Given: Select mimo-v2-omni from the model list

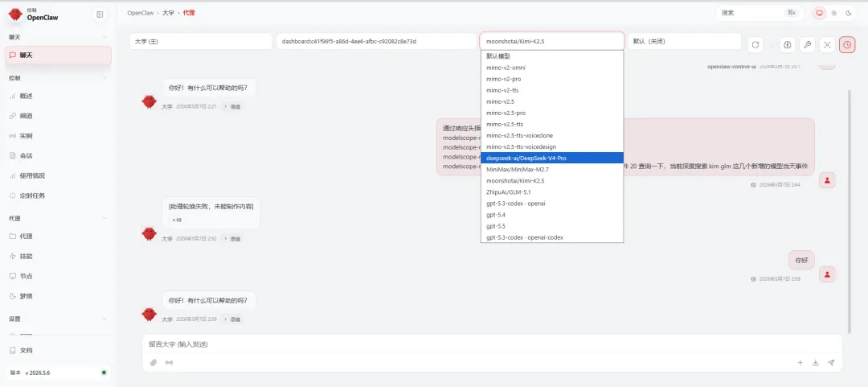Looking at the screenshot, I should click(552, 68).
